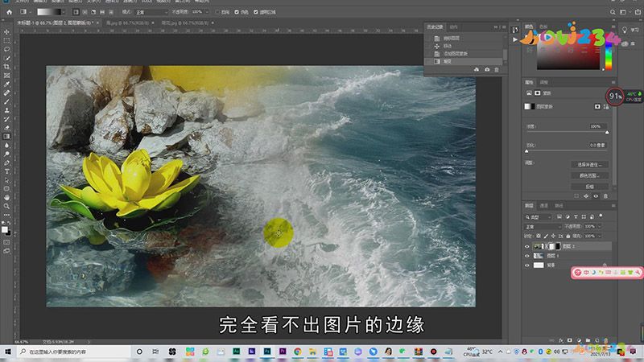The width and height of the screenshot is (644, 362).
Task: Click the camera snapshot icon in the History panel
Action: [x=487, y=70]
